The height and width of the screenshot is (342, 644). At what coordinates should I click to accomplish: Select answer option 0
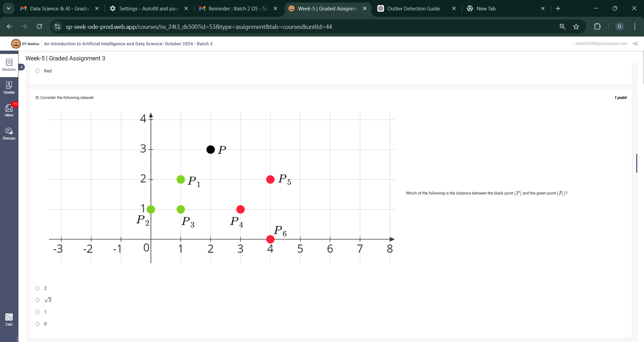click(38, 324)
